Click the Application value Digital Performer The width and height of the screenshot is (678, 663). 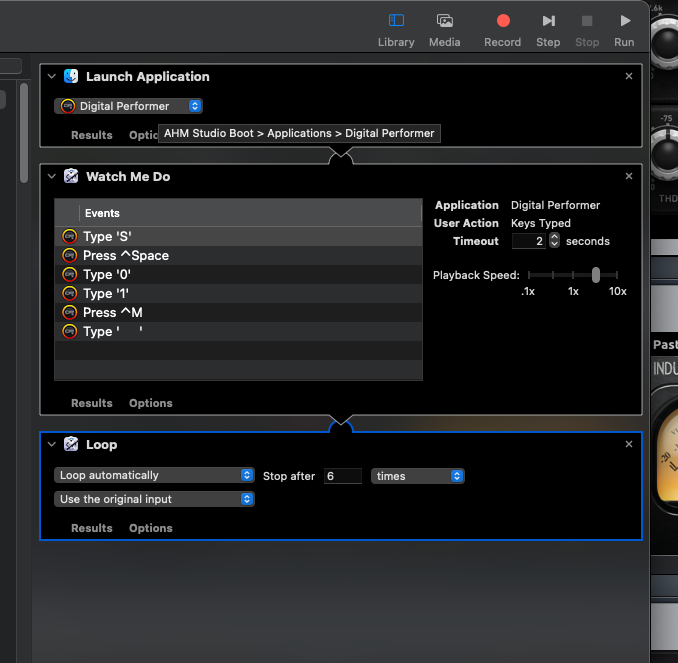coord(555,205)
